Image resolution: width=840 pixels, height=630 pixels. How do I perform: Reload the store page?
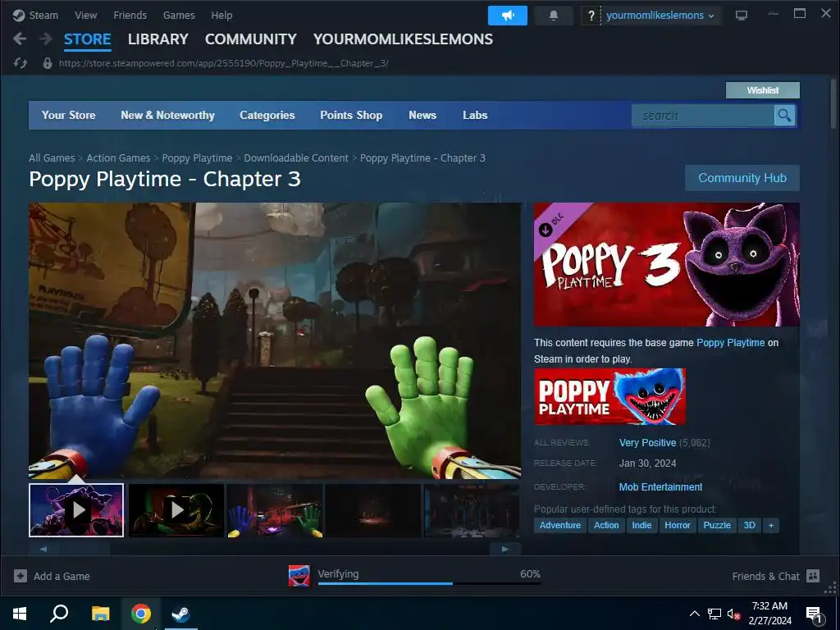coord(21,63)
